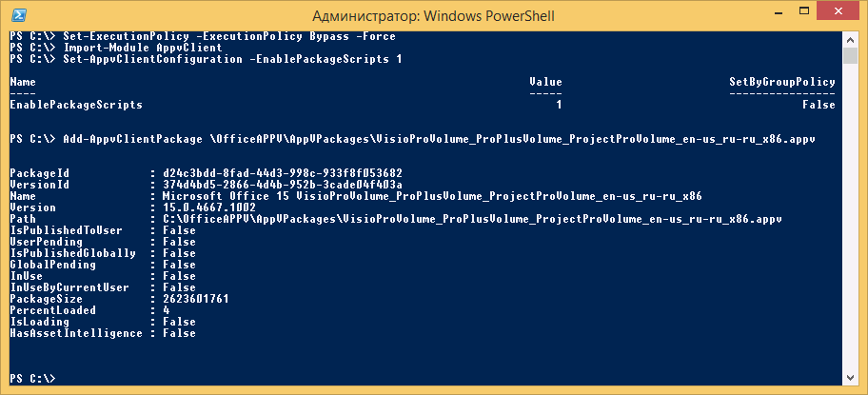Click the Version 15.0.4667.1002 value

click(209, 207)
